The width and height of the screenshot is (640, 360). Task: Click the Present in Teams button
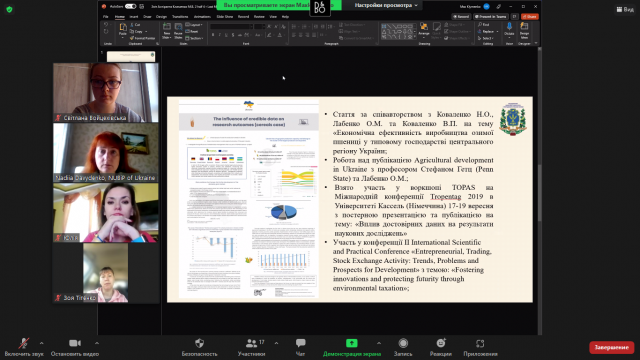[x=491, y=17]
